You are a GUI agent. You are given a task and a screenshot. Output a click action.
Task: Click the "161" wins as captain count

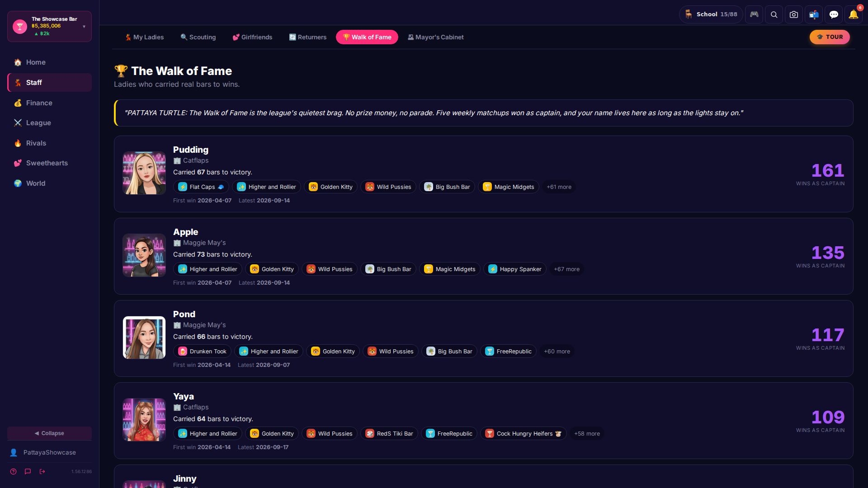coord(828,170)
